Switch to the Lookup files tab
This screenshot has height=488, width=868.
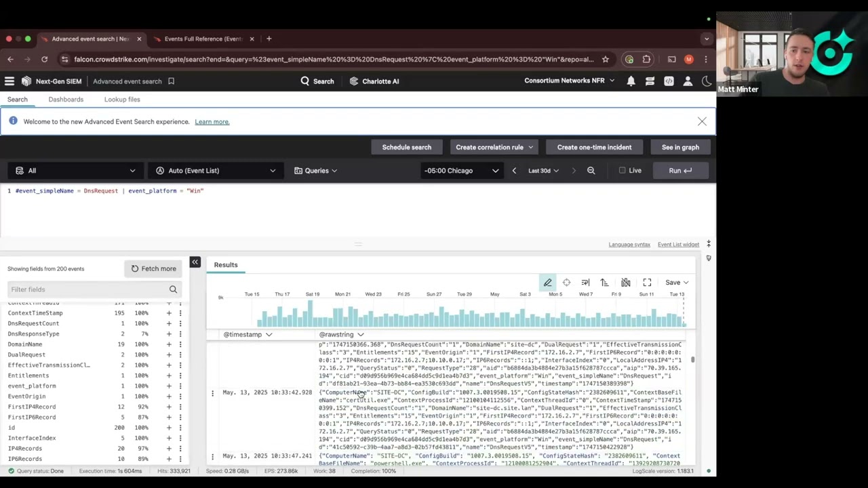(x=122, y=100)
